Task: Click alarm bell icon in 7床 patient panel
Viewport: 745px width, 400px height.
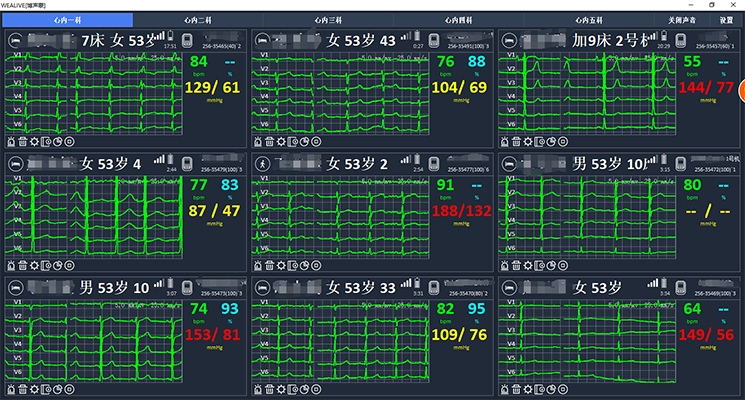Action: click(11, 142)
